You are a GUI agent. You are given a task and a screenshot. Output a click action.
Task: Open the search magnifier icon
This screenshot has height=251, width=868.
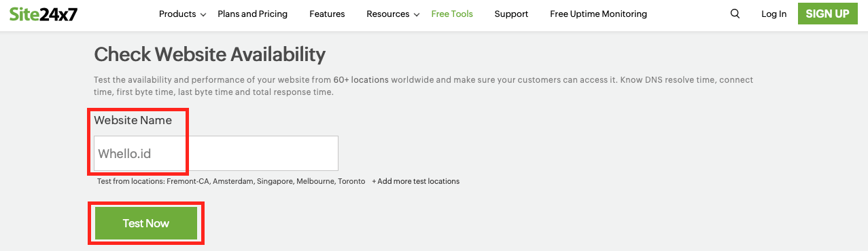pos(735,14)
